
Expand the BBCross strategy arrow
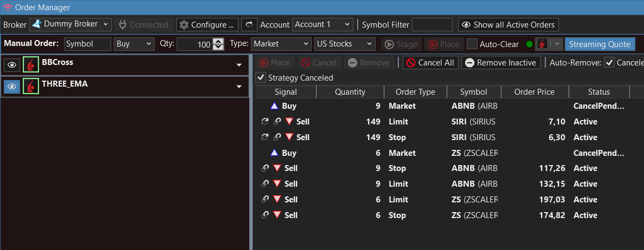[239, 65]
